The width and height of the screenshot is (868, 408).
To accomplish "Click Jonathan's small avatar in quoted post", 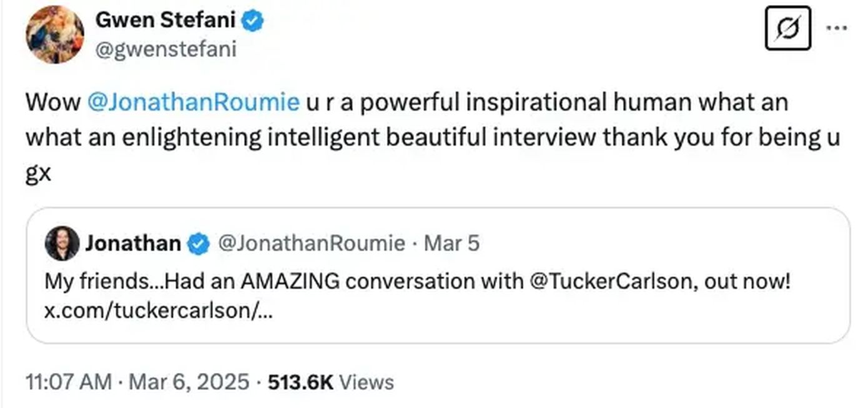I will 62,244.
